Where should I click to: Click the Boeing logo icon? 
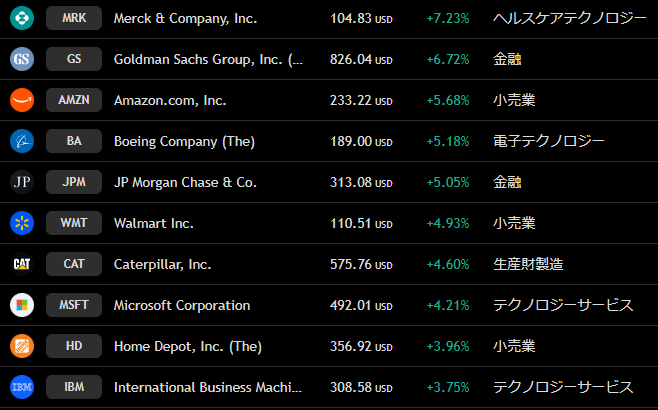pos(22,141)
